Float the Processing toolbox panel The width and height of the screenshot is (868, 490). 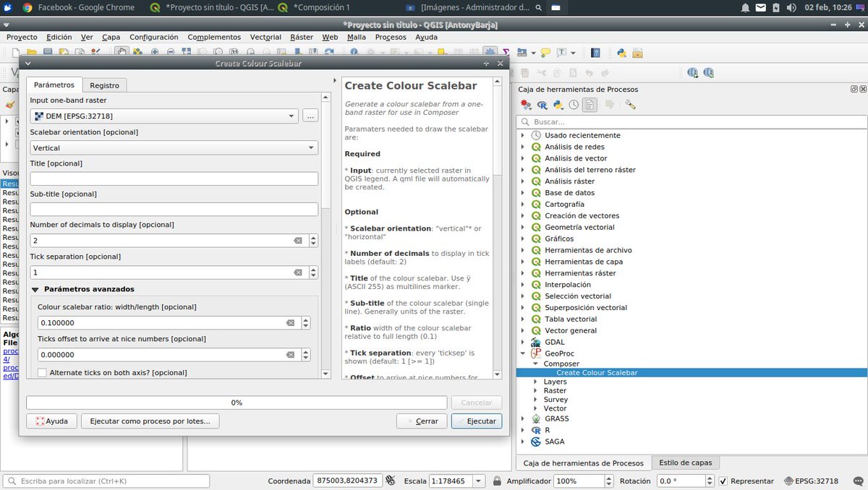[x=854, y=89]
